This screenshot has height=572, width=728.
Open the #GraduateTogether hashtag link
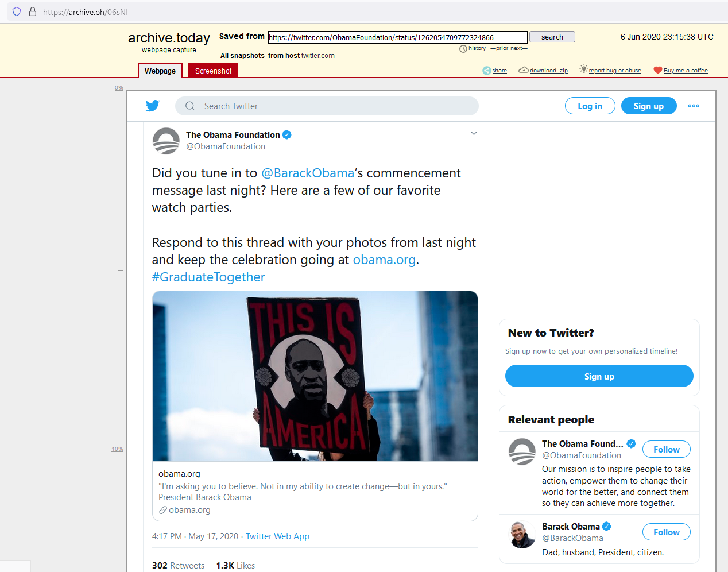(208, 277)
